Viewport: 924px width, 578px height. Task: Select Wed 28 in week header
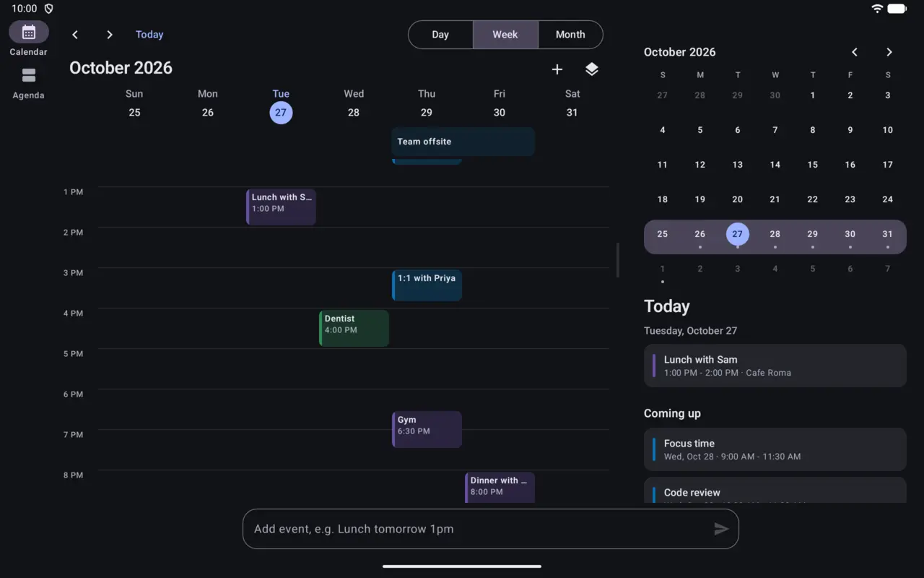(354, 103)
